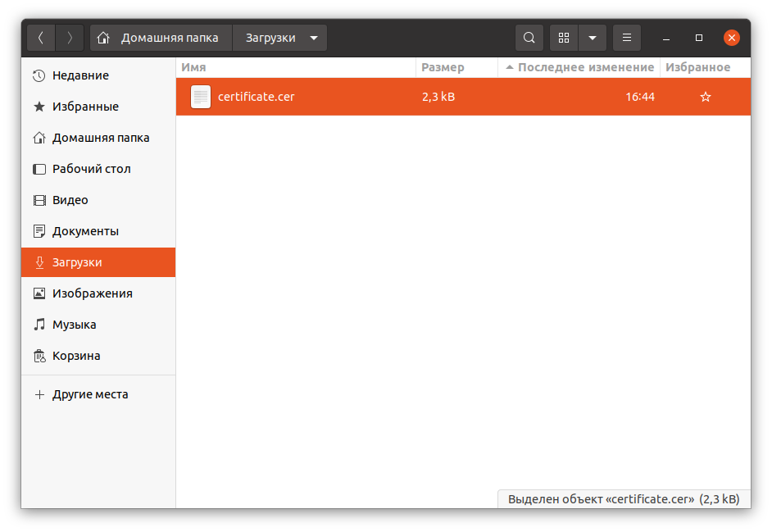Open the view options dropdown arrow
The height and width of the screenshot is (532, 772).
tap(593, 38)
